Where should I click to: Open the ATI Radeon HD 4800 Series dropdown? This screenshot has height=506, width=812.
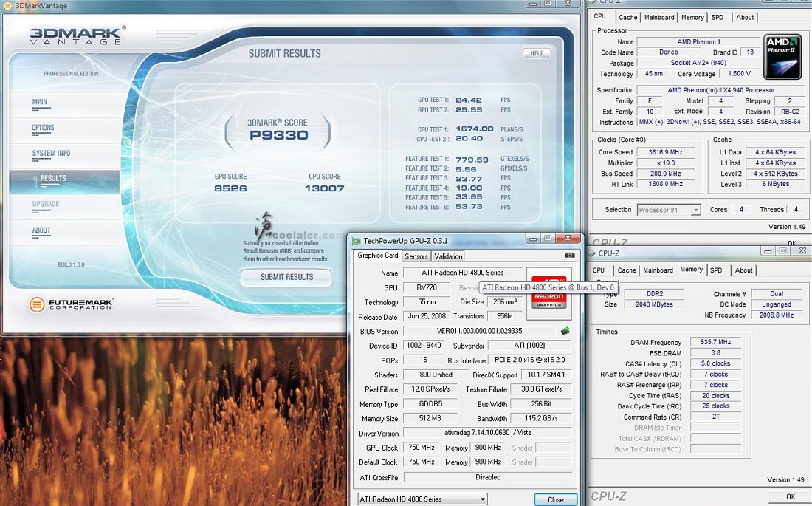click(x=422, y=499)
